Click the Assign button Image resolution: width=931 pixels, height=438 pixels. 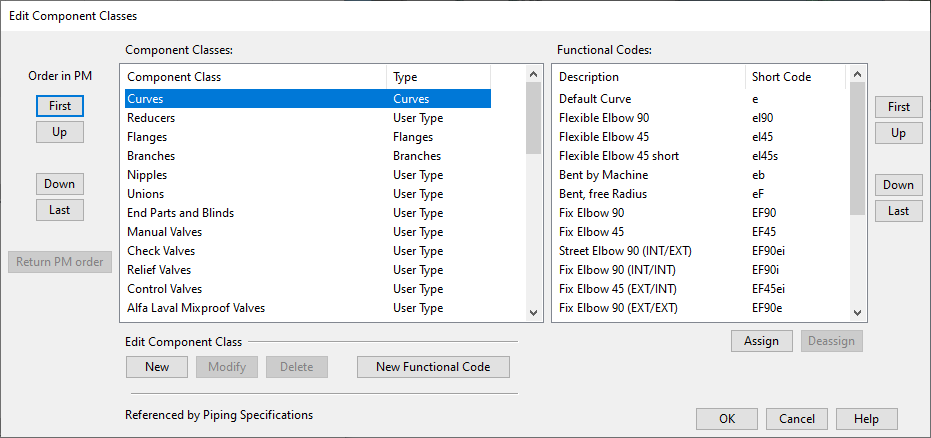(761, 341)
